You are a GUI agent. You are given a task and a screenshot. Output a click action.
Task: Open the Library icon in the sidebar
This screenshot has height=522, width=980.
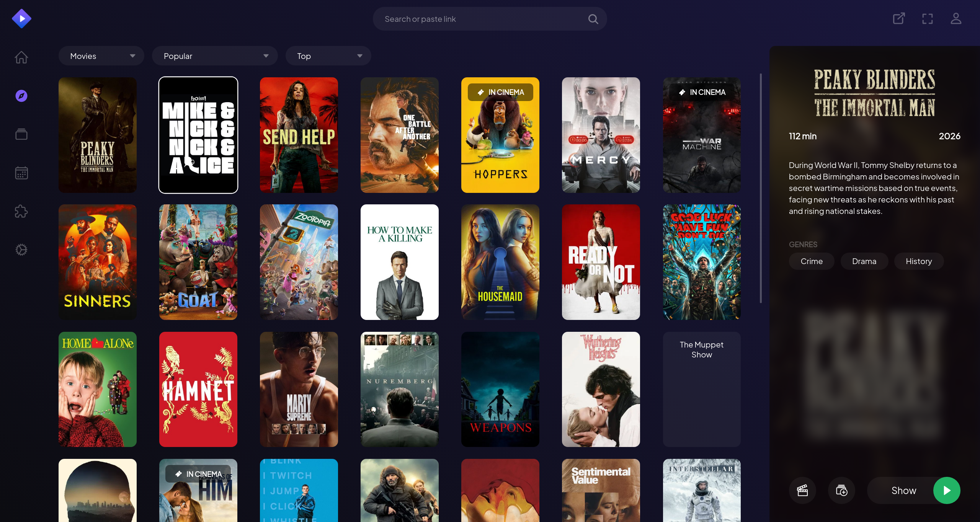point(21,134)
